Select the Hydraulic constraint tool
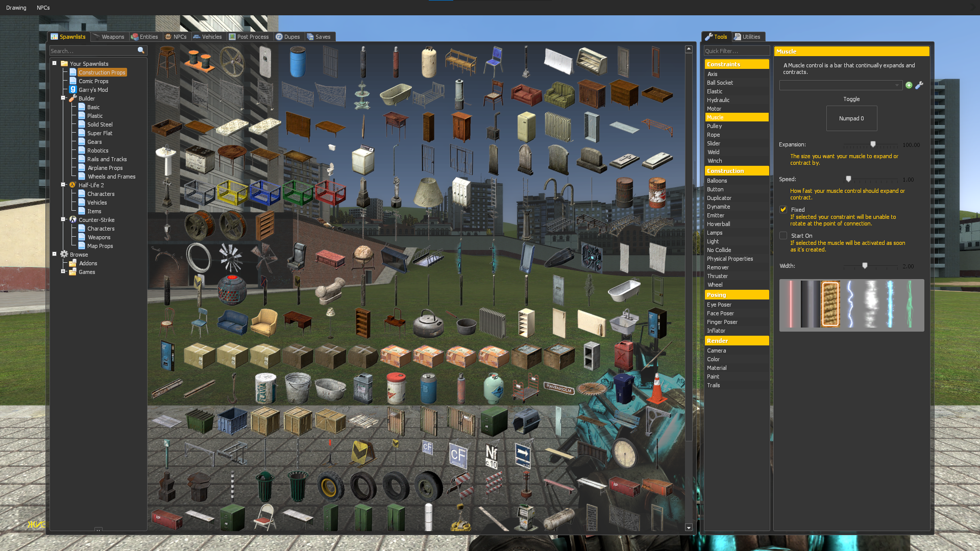Image resolution: width=980 pixels, height=551 pixels. (718, 100)
